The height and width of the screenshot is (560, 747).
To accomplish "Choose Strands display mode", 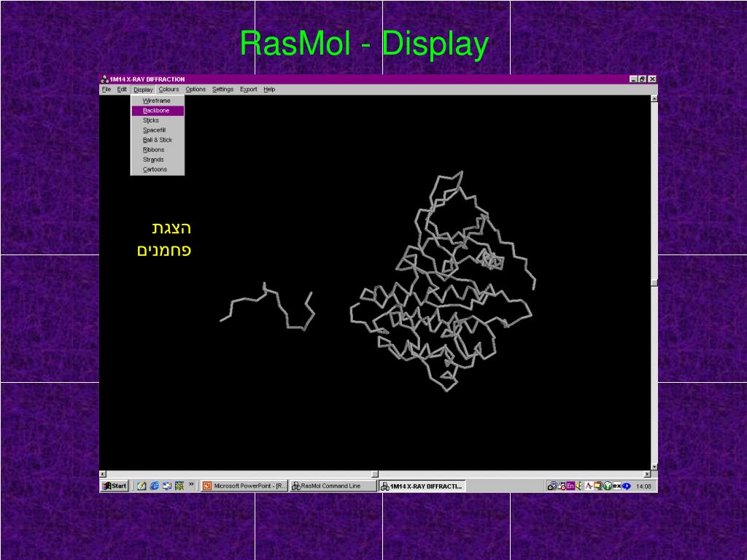I will (x=158, y=160).
